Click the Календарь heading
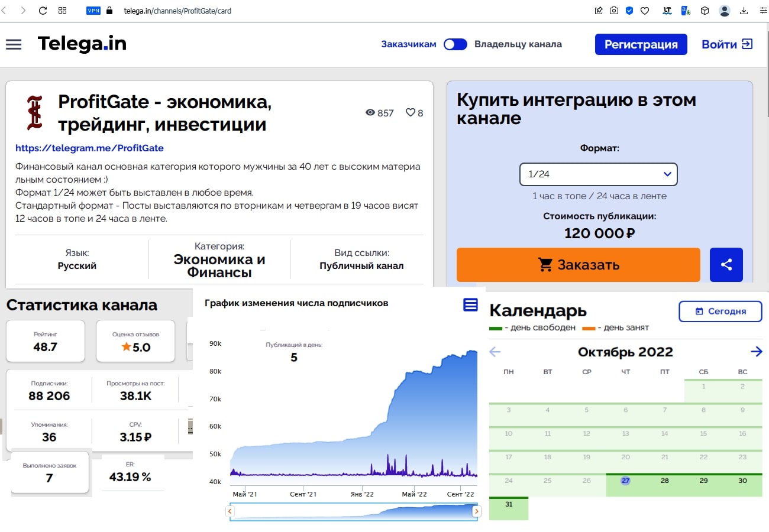 pyautogui.click(x=538, y=310)
